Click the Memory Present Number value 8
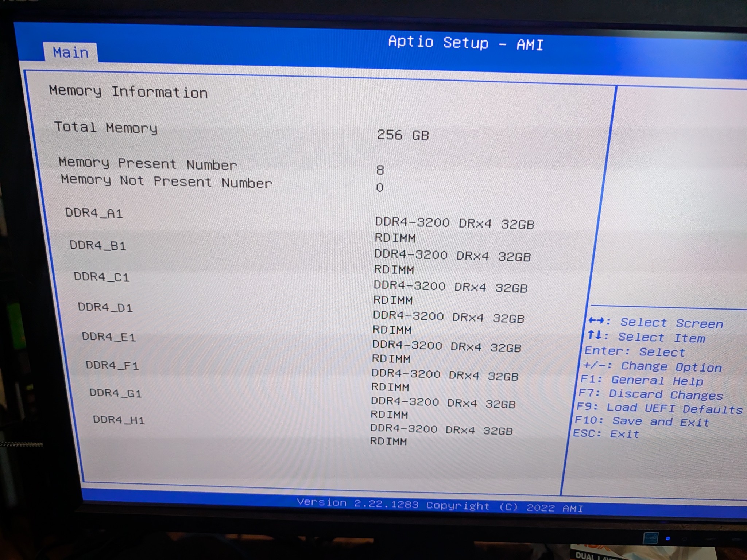This screenshot has width=747, height=560. pos(380,170)
